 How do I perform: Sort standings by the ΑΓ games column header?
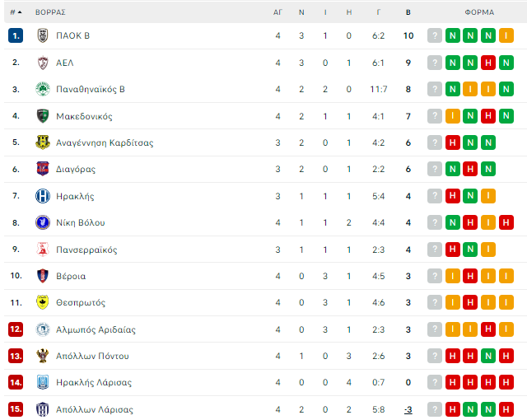click(277, 12)
